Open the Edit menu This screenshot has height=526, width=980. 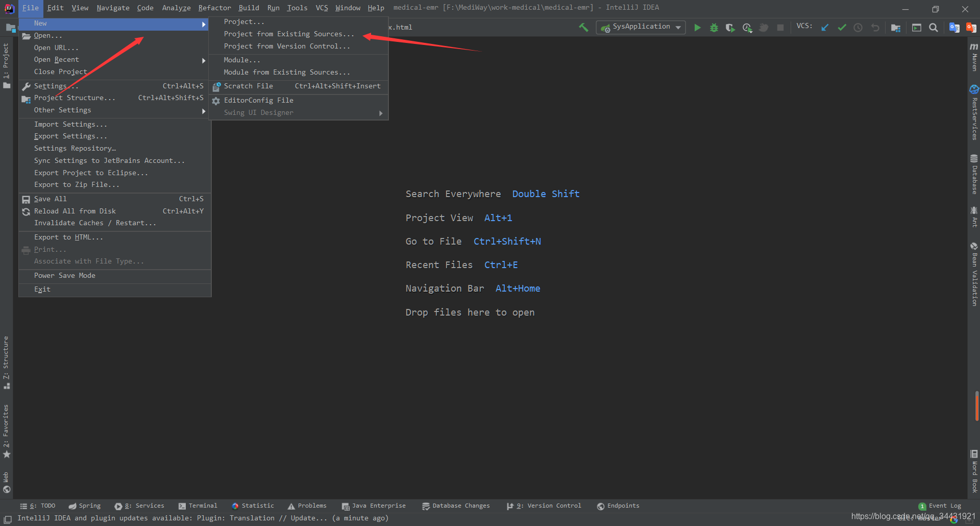55,8
